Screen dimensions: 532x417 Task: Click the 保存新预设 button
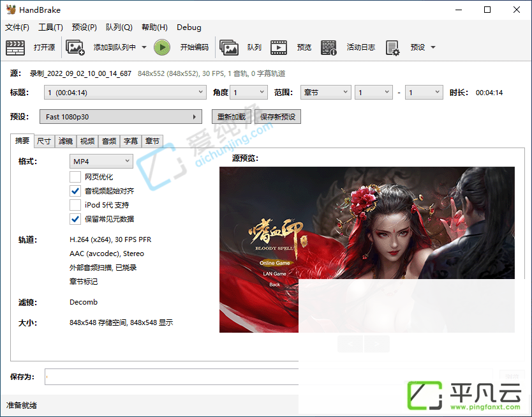[x=277, y=117]
